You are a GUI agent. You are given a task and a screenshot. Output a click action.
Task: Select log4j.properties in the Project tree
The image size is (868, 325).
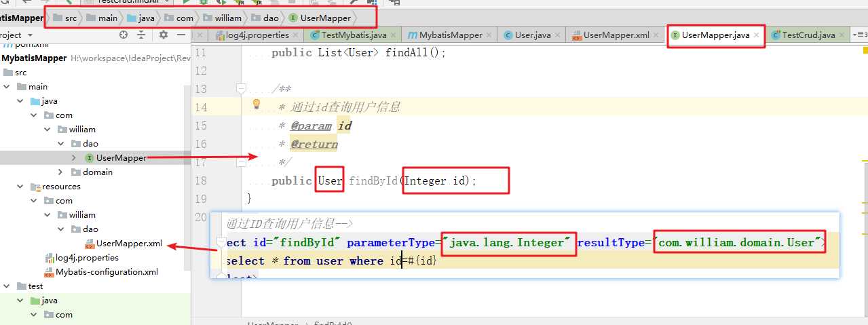coord(87,258)
